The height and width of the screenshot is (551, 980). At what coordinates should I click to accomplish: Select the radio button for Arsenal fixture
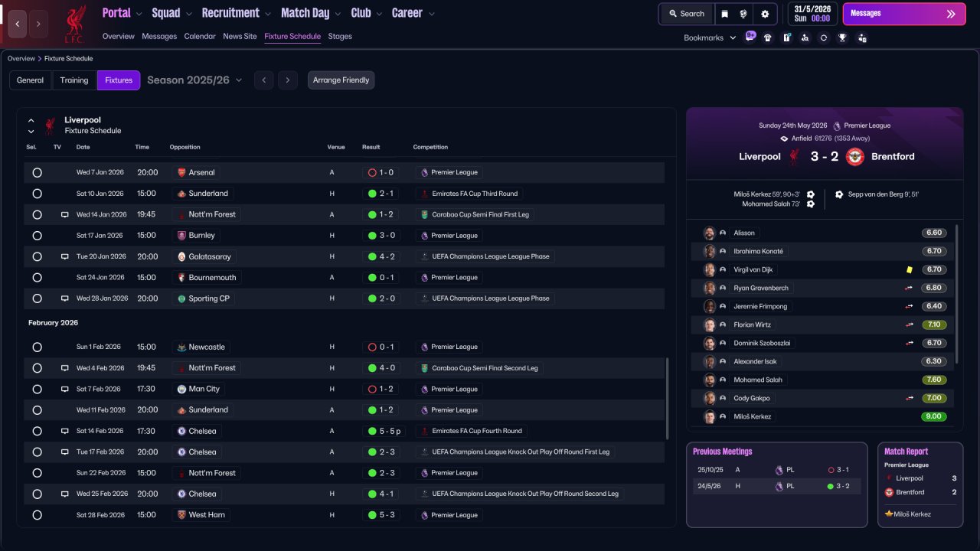(x=37, y=173)
